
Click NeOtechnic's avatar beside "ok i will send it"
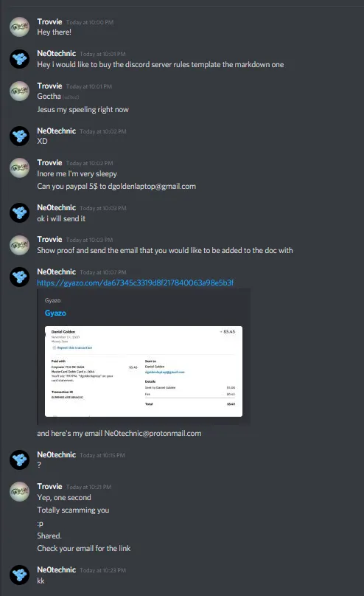(19, 213)
